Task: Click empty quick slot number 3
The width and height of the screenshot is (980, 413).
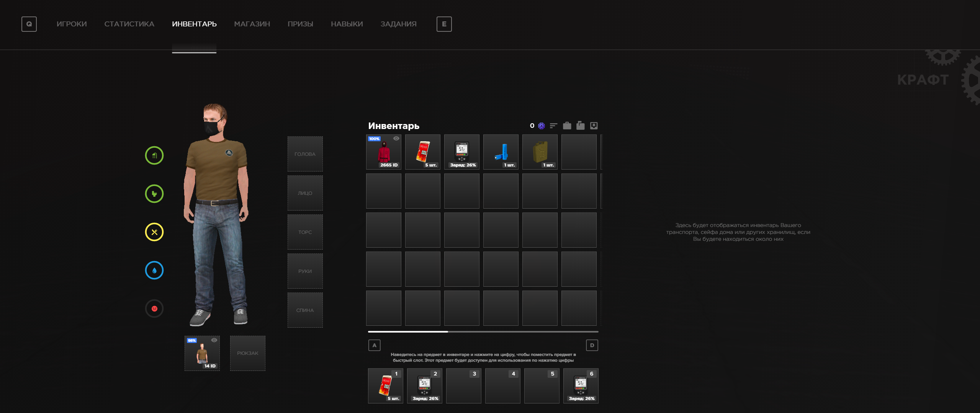Action: 463,386
